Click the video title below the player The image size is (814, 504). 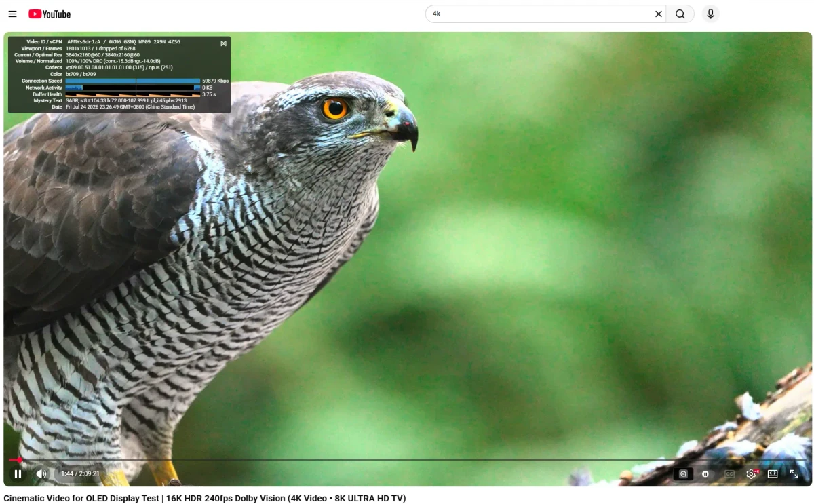click(205, 498)
